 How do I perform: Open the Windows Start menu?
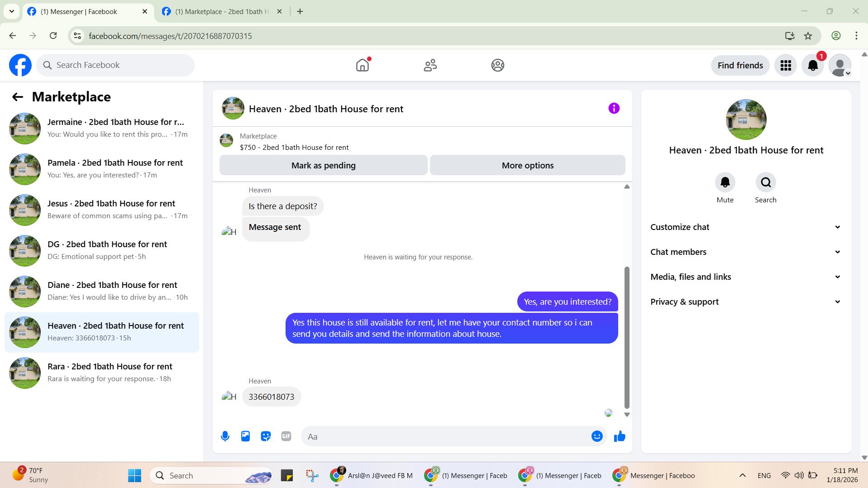click(134, 475)
